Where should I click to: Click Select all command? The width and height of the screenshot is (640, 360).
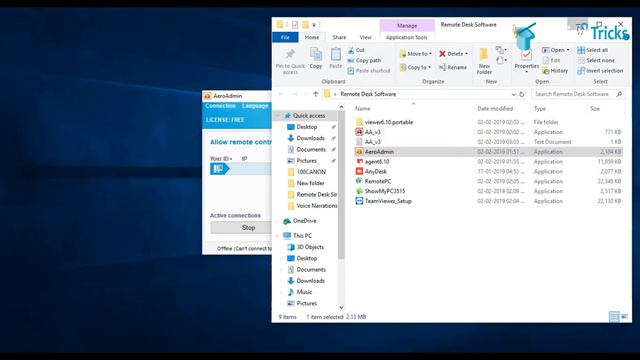coord(593,50)
